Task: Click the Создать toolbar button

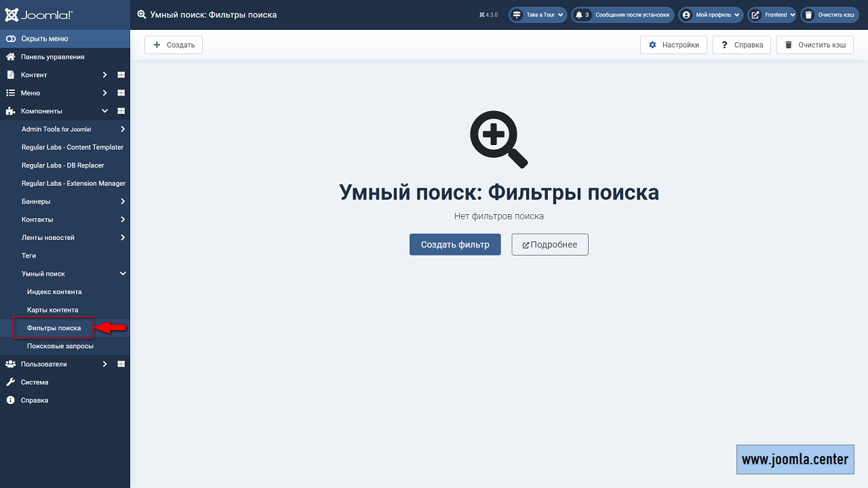Action: (174, 45)
